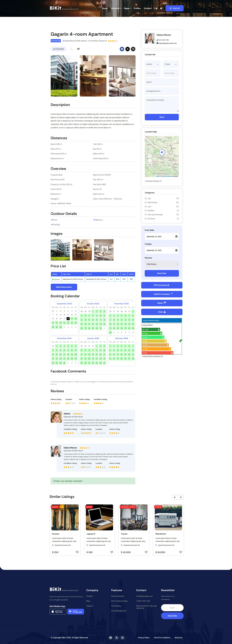Select October 15 in the October 2025 calendar
The image size is (232, 644).
point(93,320)
